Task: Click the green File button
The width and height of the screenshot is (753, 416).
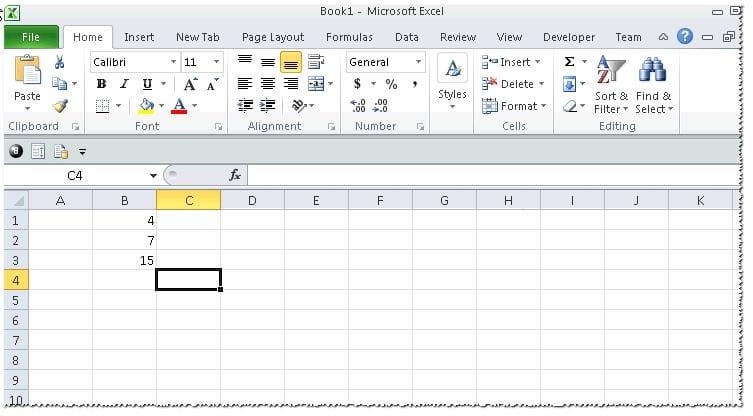Action: [x=31, y=37]
